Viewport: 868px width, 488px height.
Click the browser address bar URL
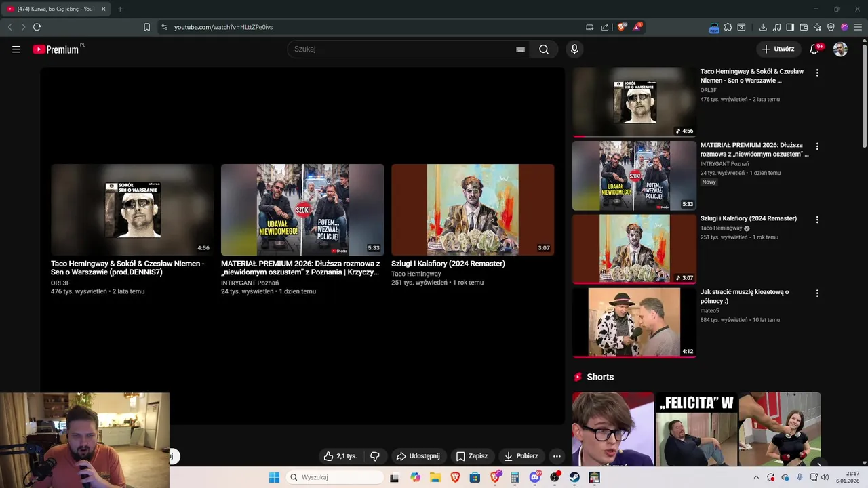click(x=223, y=27)
